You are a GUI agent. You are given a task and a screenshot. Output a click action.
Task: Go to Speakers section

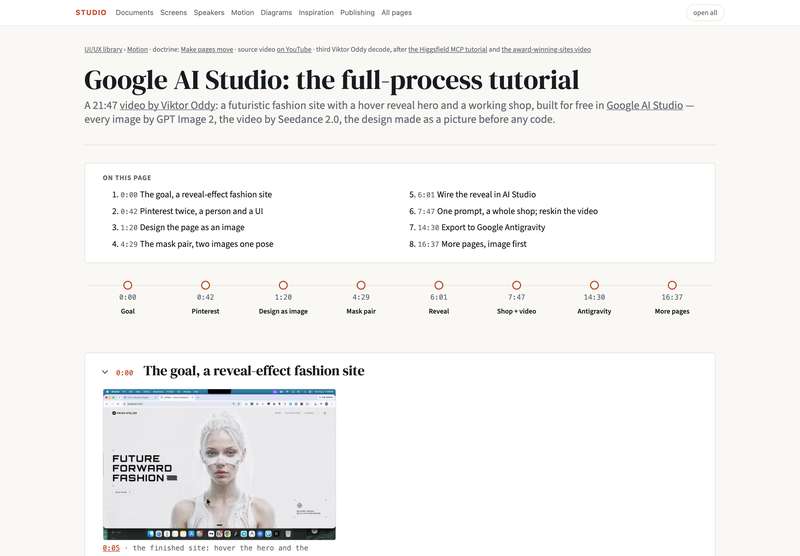coord(209,13)
